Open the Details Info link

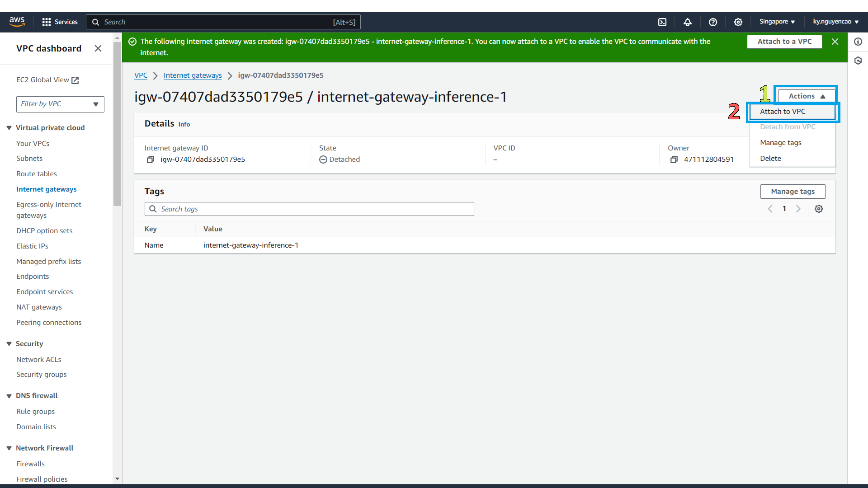coord(184,124)
